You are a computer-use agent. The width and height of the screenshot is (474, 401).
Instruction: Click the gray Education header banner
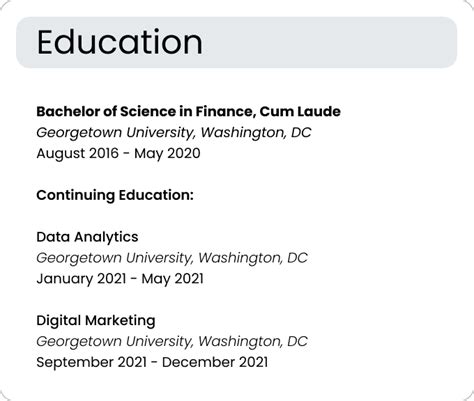coord(237,42)
